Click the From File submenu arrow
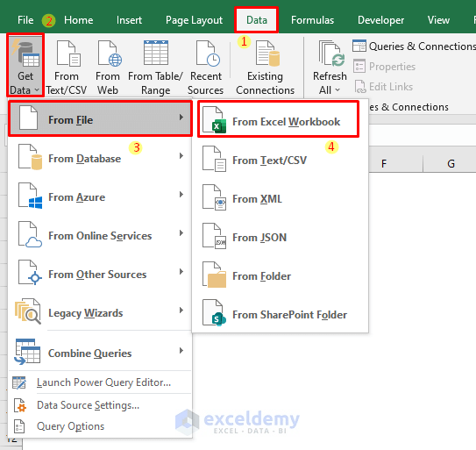 coord(181,118)
